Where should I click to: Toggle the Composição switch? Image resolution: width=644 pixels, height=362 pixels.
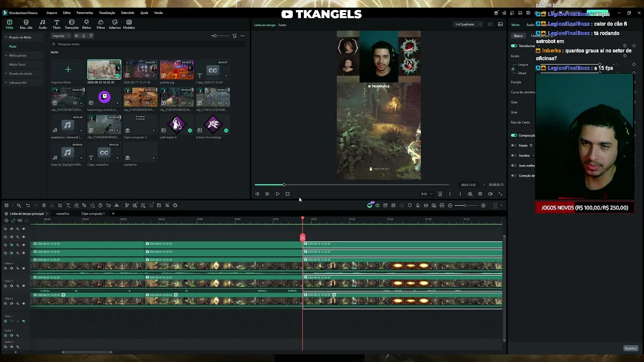(514, 135)
